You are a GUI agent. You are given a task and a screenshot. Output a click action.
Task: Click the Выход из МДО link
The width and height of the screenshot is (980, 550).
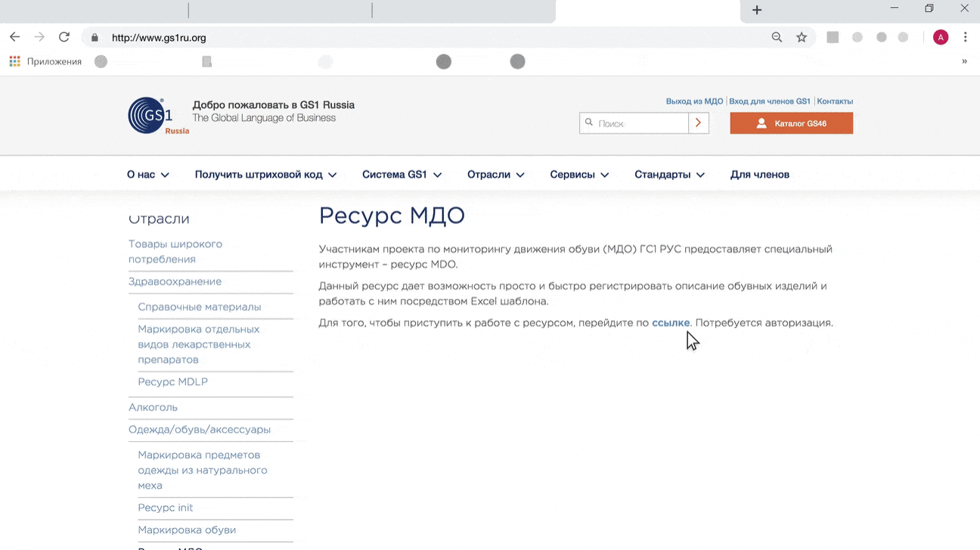tap(694, 101)
